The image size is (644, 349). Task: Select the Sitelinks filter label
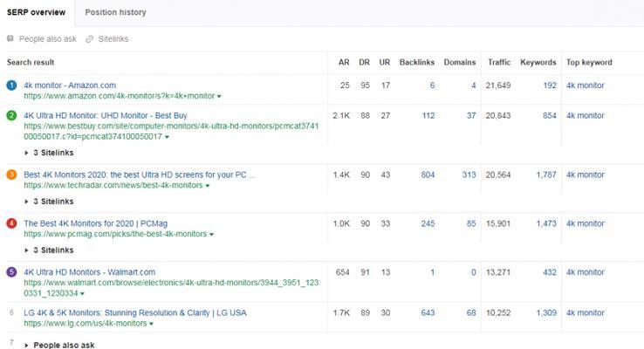[113, 39]
